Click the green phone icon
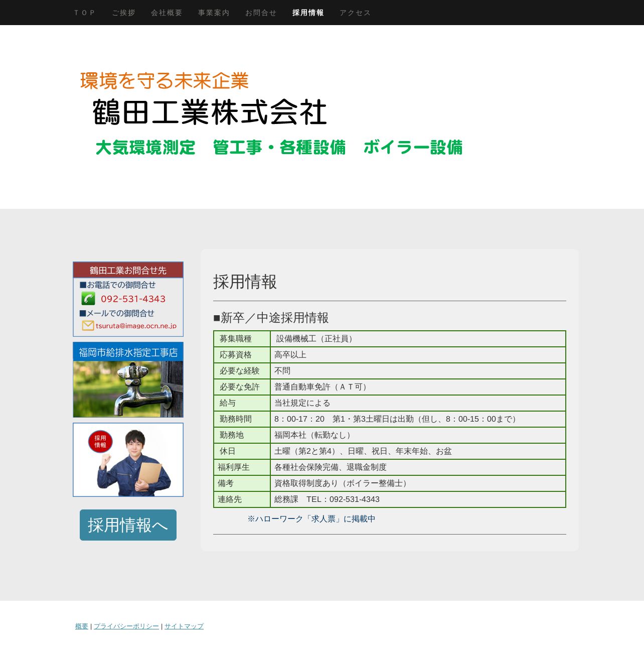 click(88, 299)
